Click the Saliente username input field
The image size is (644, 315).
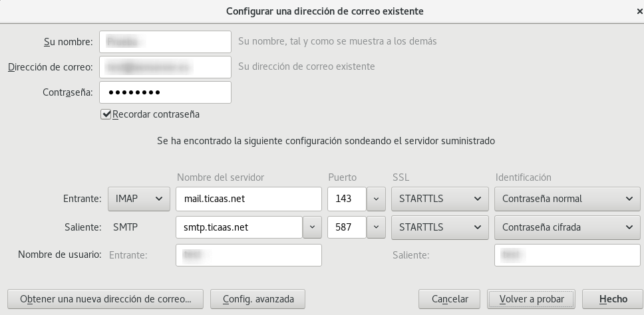tap(567, 255)
